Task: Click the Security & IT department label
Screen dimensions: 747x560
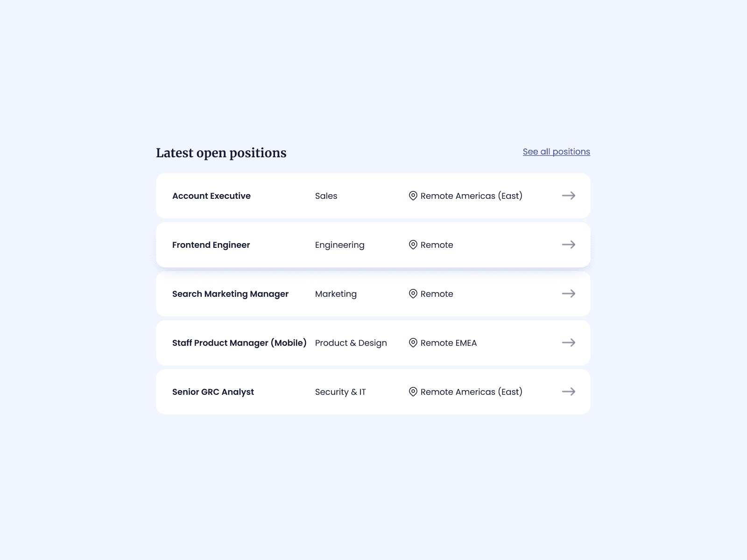Action: 340,392
